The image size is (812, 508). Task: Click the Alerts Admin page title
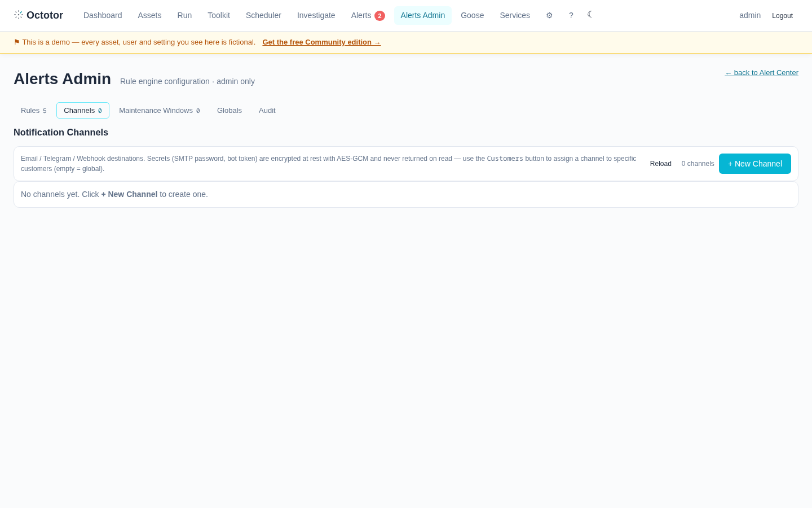click(62, 79)
